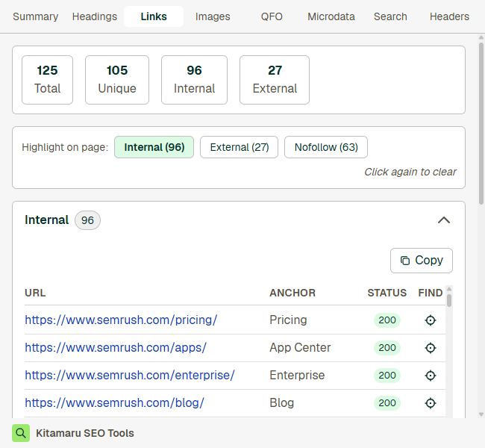
Task: Click the 200 status badge for Pricing
Action: coord(387,320)
